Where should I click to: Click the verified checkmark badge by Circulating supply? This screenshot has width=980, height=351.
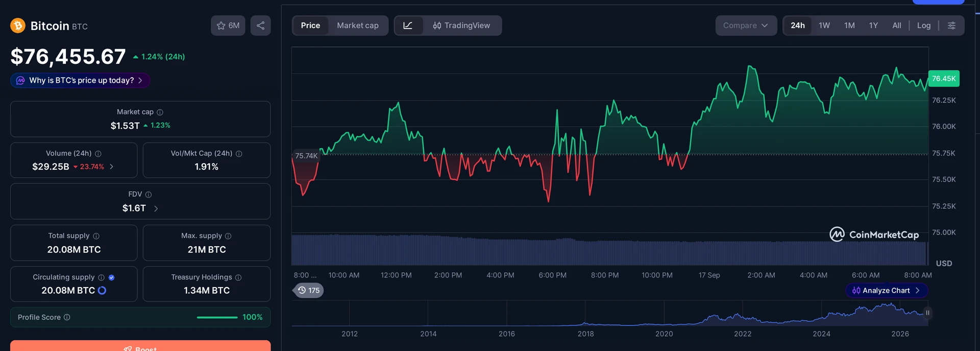pos(111,277)
